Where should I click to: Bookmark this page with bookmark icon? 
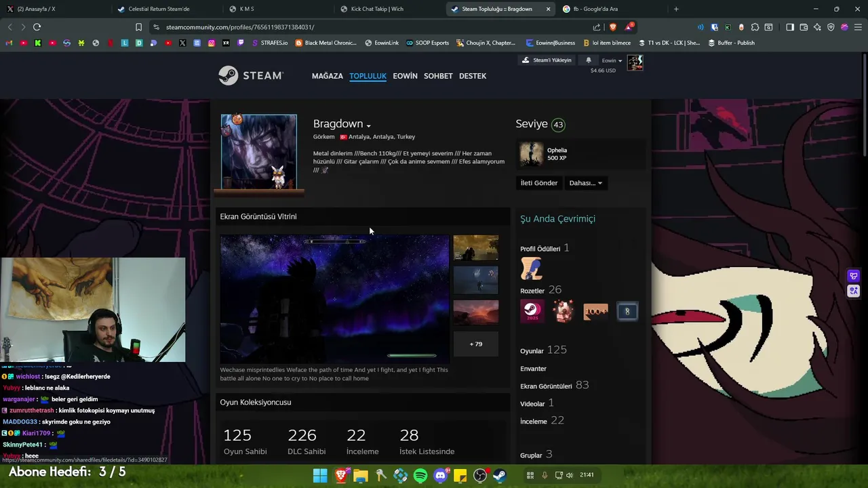(138, 27)
